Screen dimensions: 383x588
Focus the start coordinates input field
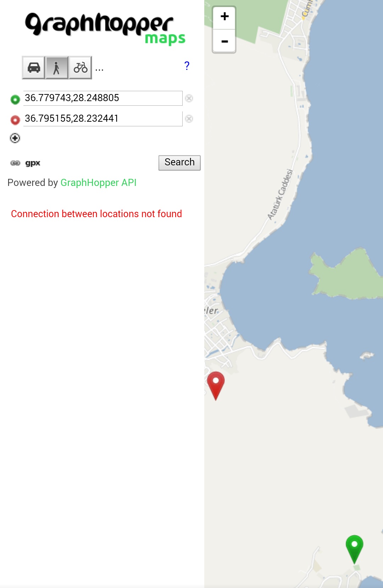(x=103, y=98)
